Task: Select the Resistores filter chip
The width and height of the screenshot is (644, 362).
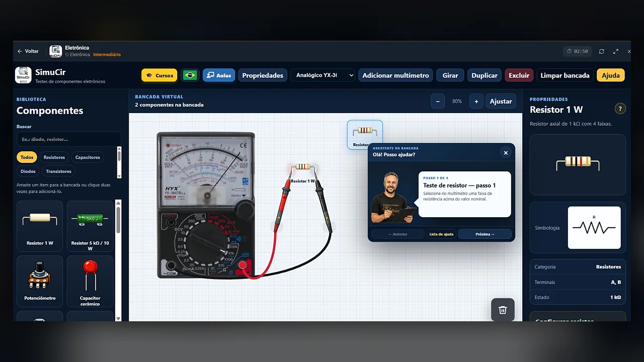Action: (x=54, y=157)
